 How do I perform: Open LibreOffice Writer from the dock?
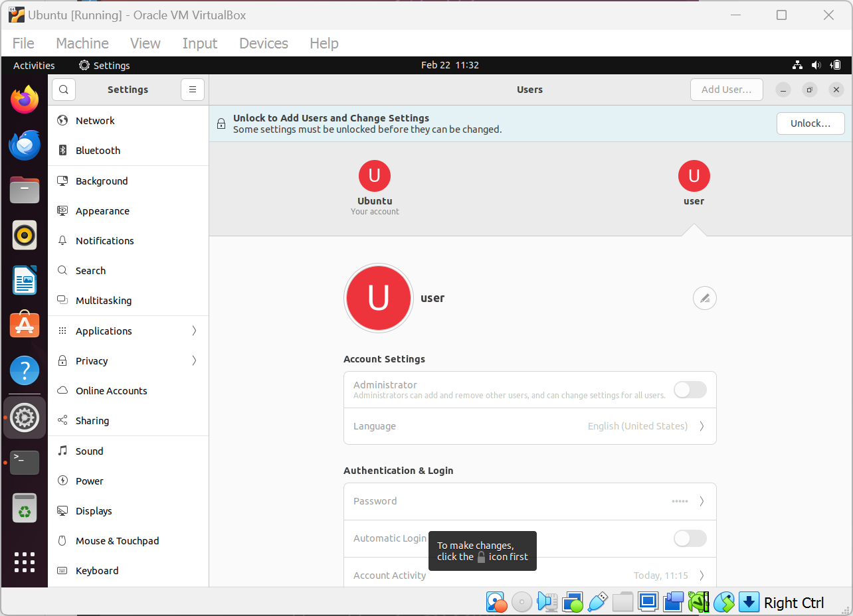pos(25,280)
